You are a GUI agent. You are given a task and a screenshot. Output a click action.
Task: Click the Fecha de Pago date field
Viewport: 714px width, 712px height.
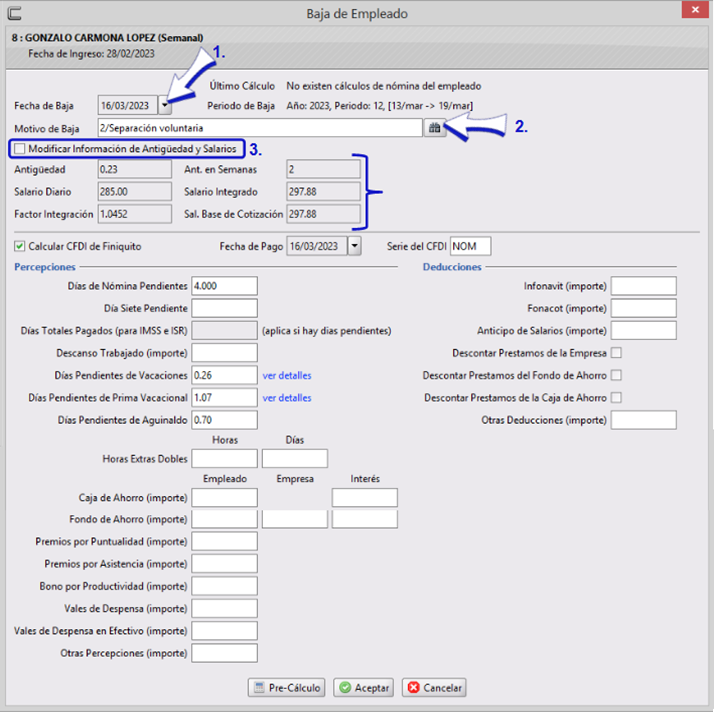point(317,246)
